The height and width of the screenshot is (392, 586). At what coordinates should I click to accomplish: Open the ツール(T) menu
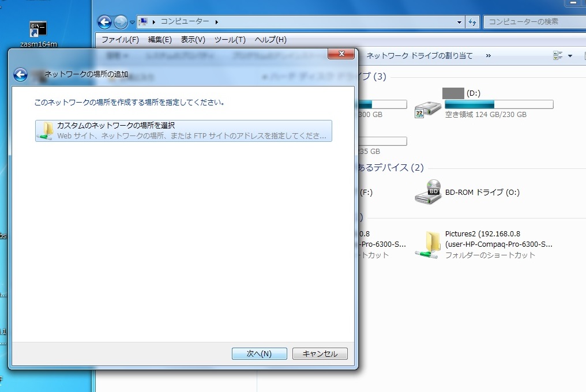pos(230,40)
